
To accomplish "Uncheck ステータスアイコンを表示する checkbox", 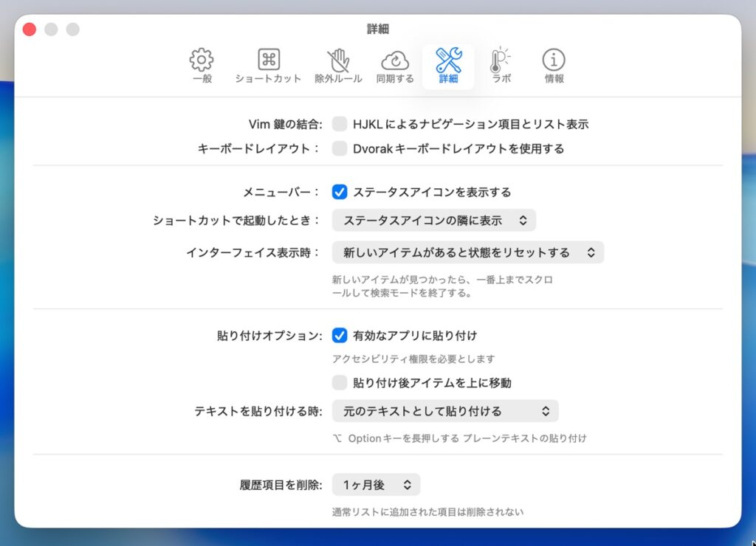I will [340, 192].
